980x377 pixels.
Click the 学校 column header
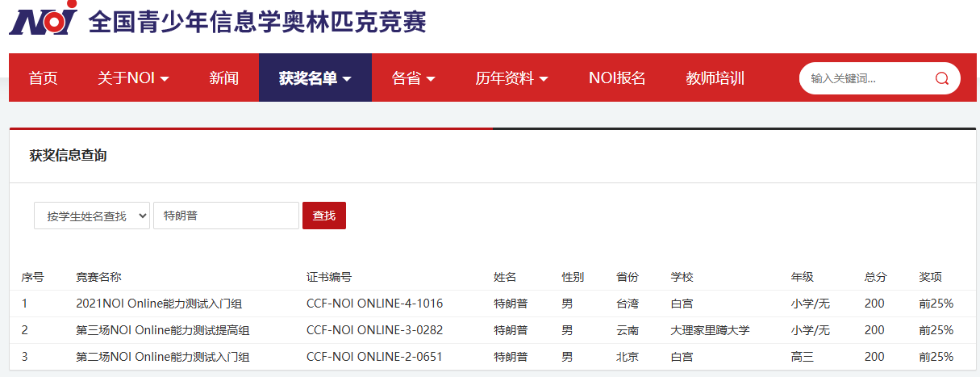pos(682,277)
